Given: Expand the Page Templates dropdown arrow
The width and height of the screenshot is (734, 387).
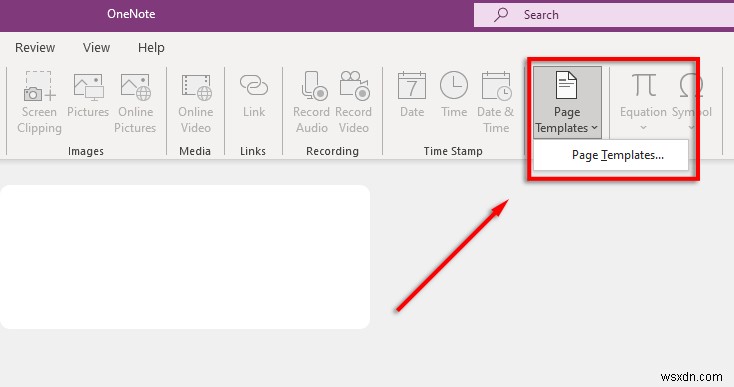Looking at the screenshot, I should click(x=595, y=128).
